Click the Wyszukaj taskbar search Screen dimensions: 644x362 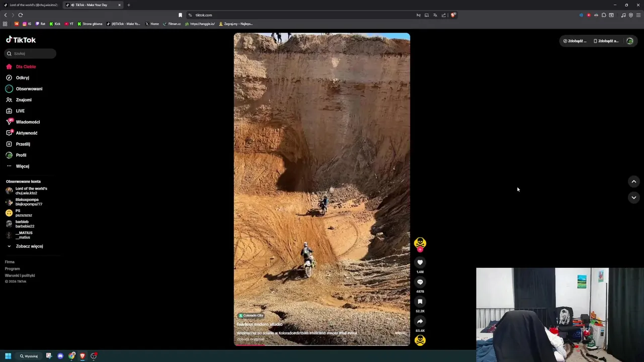(29, 356)
